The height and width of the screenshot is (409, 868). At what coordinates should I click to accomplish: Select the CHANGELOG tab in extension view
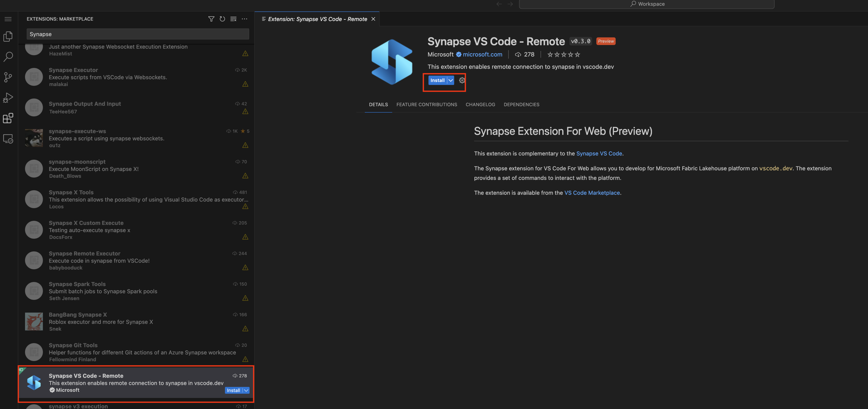480,104
